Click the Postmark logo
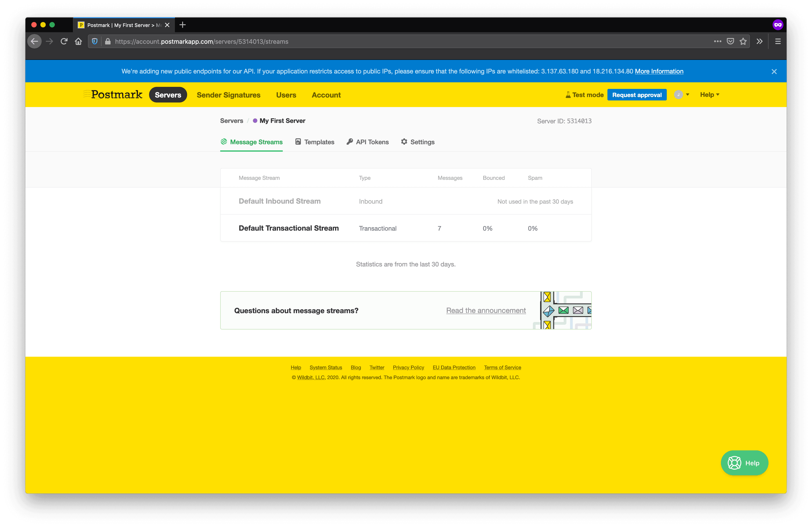812x527 pixels. tap(113, 95)
